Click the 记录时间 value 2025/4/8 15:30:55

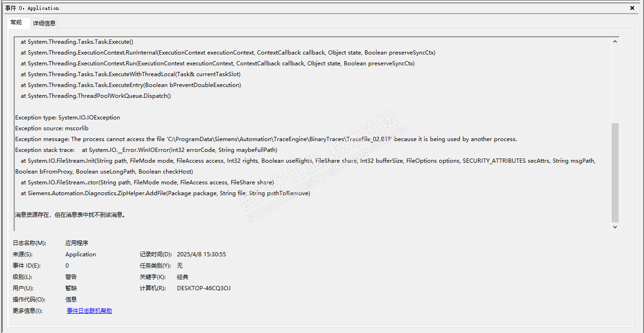pos(201,254)
